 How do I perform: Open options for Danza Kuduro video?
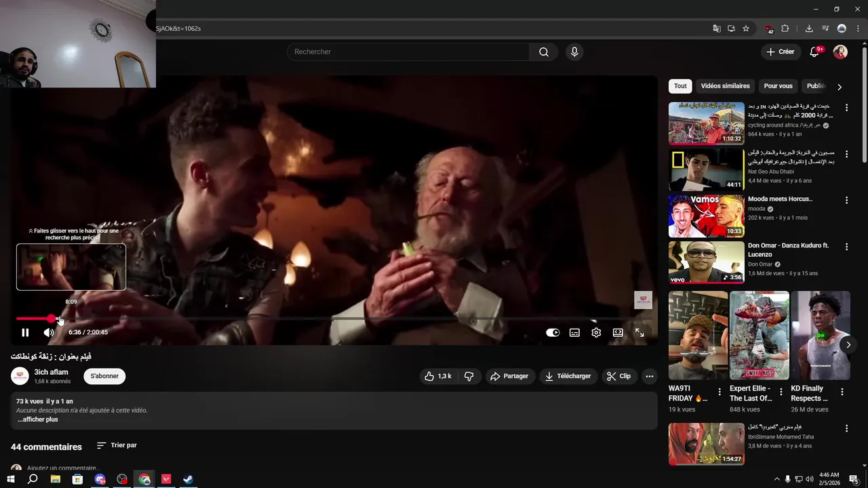pyautogui.click(x=846, y=247)
